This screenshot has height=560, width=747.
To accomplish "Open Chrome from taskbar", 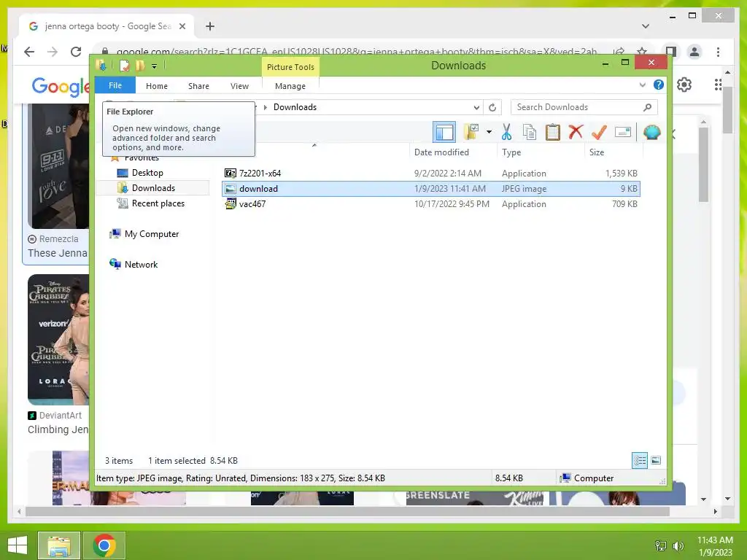I will pos(104,545).
